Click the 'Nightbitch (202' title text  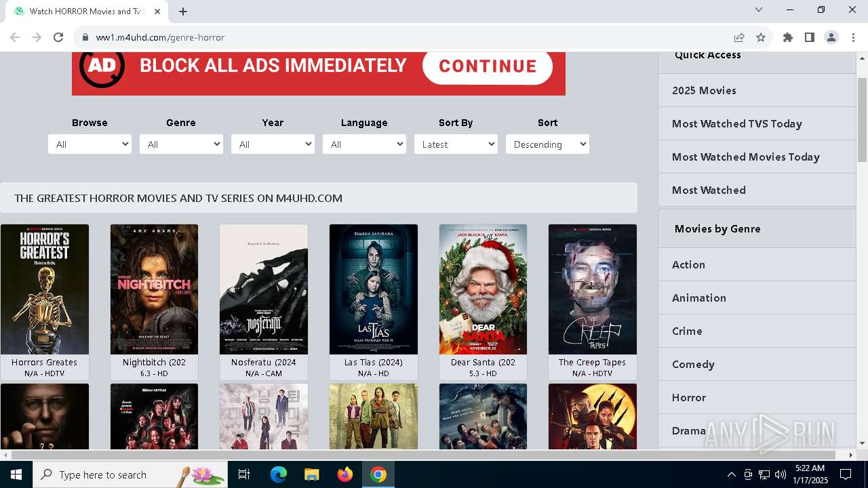[155, 363]
